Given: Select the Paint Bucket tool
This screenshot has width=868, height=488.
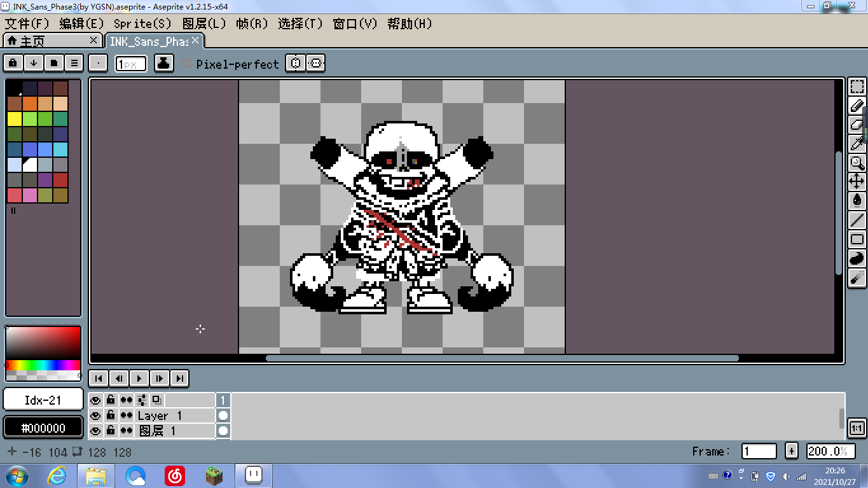Looking at the screenshot, I should [x=857, y=201].
